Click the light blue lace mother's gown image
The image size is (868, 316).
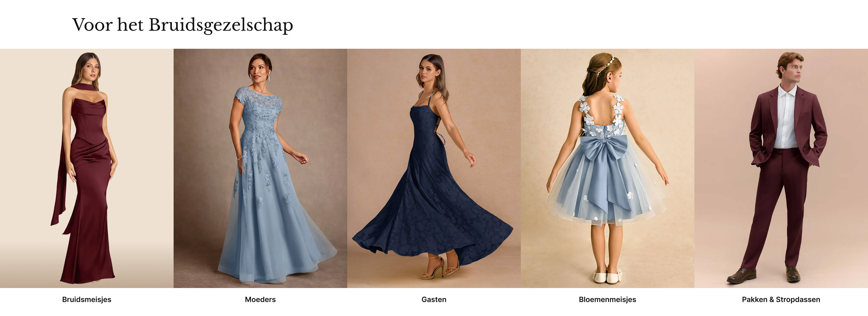coord(260,168)
